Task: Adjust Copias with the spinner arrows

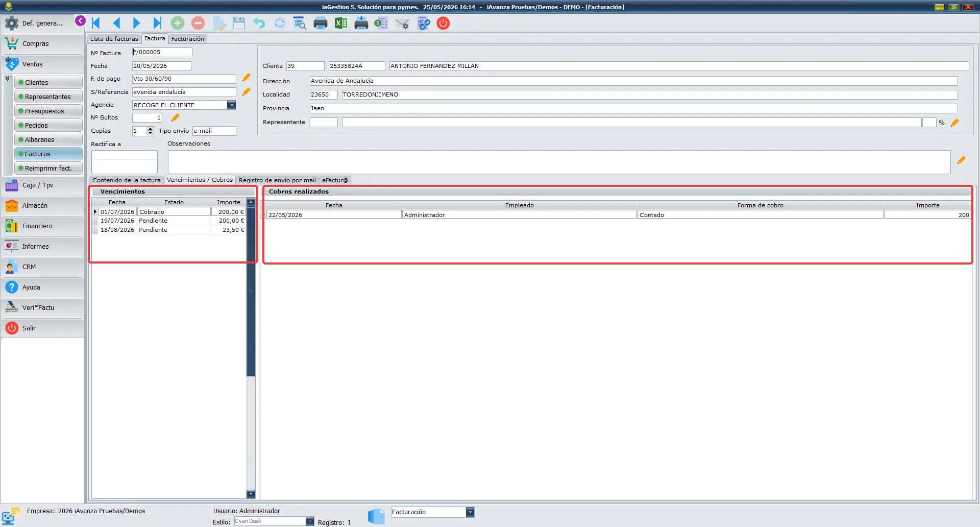Action: tap(150, 131)
